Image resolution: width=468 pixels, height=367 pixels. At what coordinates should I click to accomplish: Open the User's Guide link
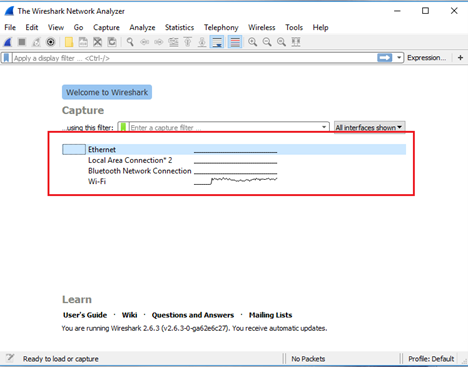(85, 315)
